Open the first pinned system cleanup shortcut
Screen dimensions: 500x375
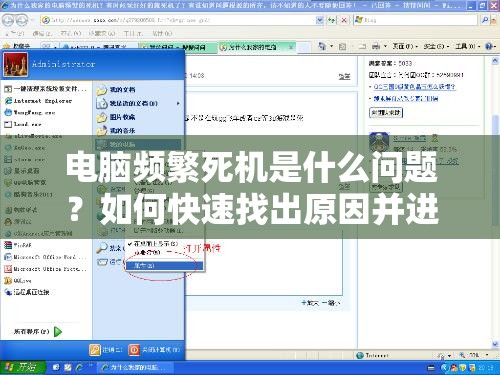45,89
